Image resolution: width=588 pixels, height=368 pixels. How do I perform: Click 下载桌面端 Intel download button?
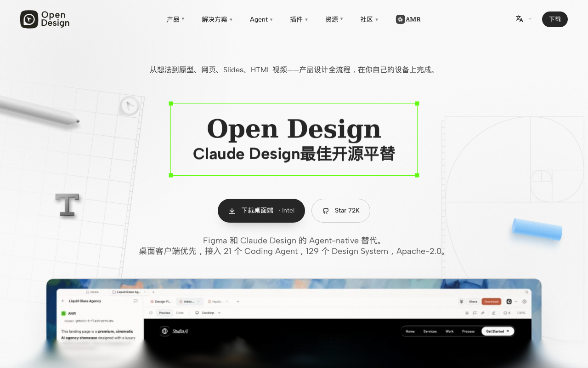261,211
